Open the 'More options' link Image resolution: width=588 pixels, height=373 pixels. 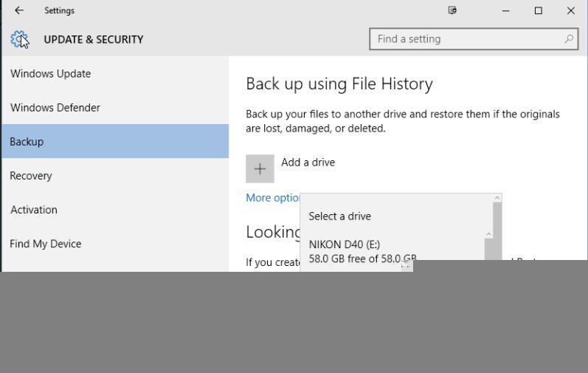pyautogui.click(x=272, y=198)
